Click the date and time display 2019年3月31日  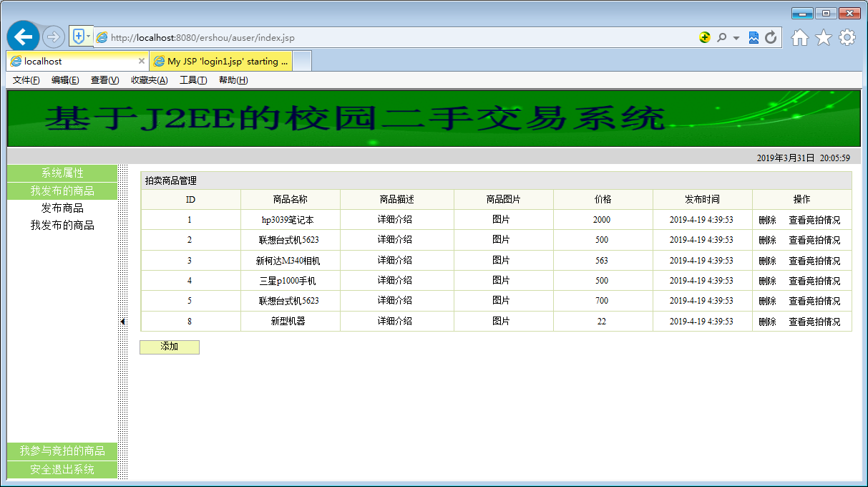[804, 158]
